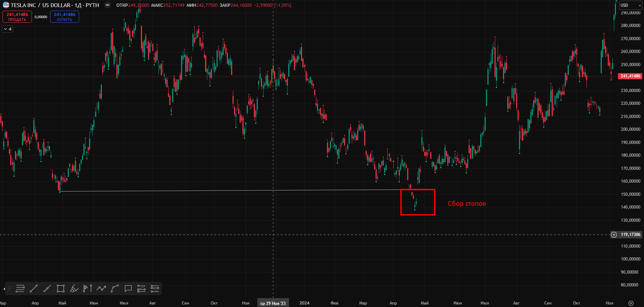Pick the ray line tool
Image resolution: width=644 pixels, height=307 pixels.
(x=47, y=289)
